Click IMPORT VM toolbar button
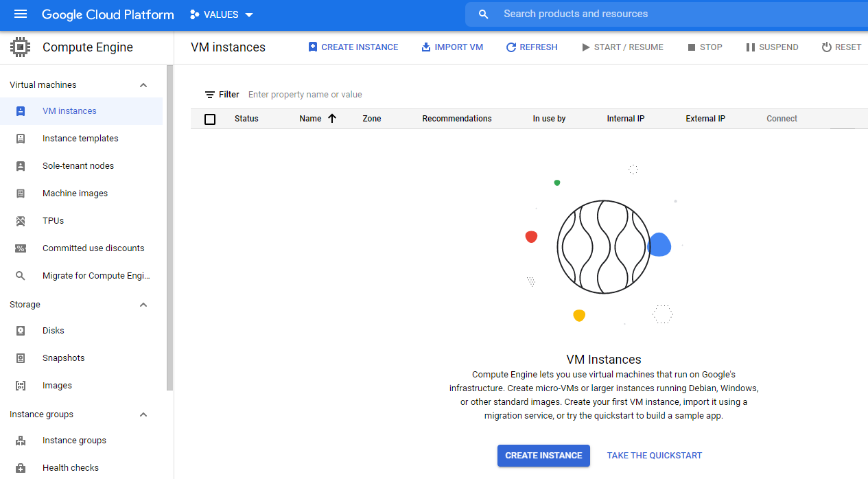The image size is (868, 479). (452, 47)
